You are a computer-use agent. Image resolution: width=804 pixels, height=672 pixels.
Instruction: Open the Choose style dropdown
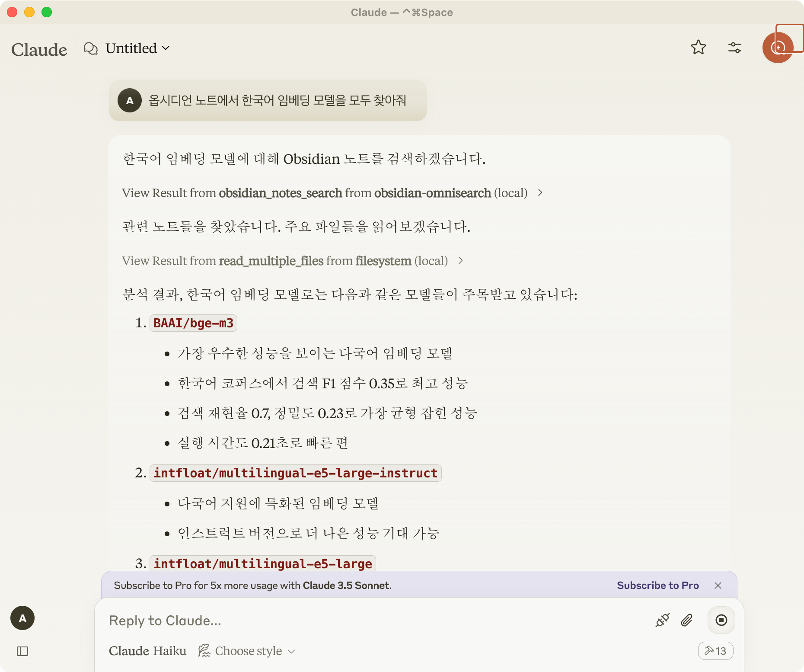pyautogui.click(x=247, y=651)
